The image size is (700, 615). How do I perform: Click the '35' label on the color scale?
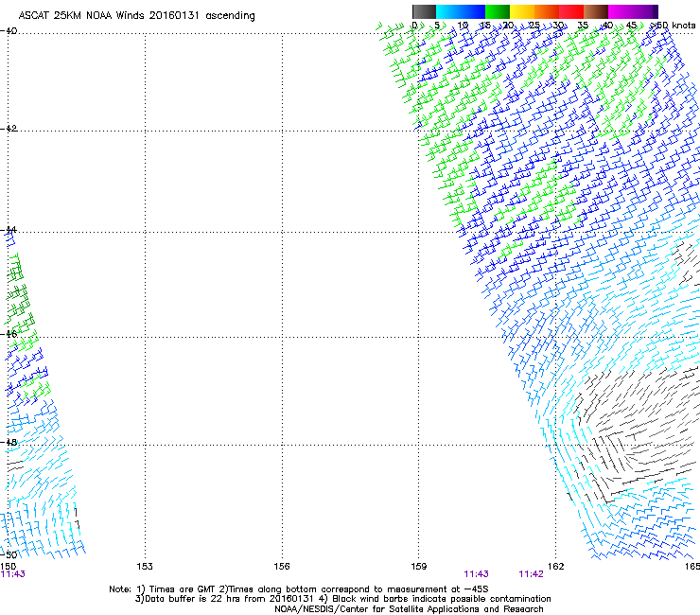coord(583,26)
